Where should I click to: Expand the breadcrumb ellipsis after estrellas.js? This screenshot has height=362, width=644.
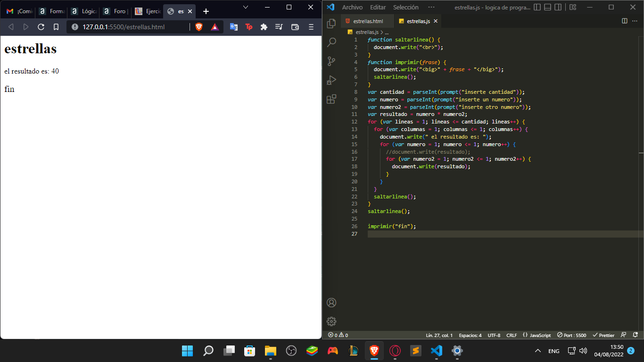tap(387, 32)
